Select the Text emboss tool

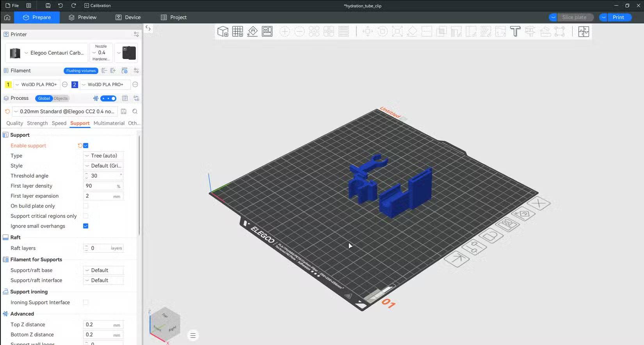pyautogui.click(x=515, y=32)
